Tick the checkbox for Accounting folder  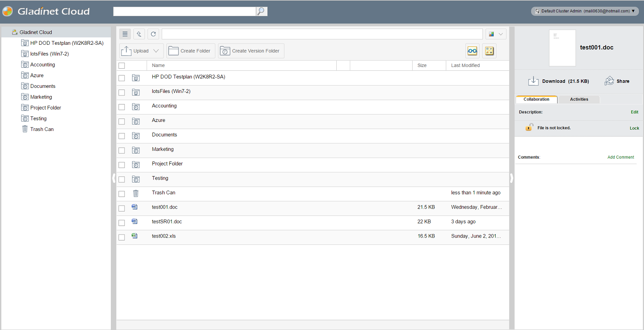122,107
